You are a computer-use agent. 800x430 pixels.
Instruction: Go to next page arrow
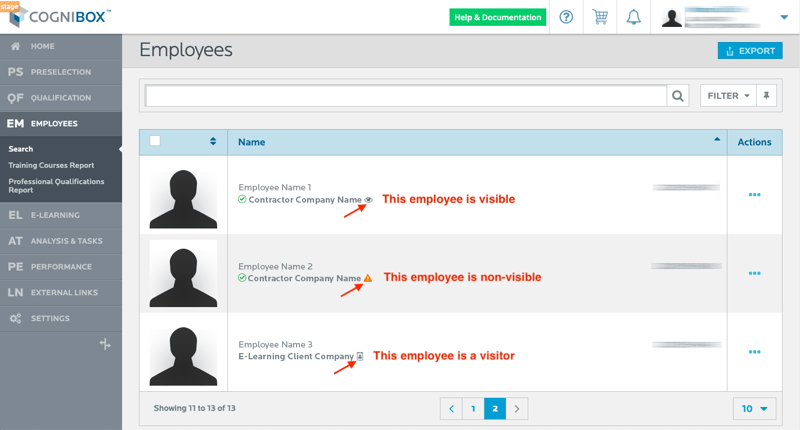pos(517,409)
